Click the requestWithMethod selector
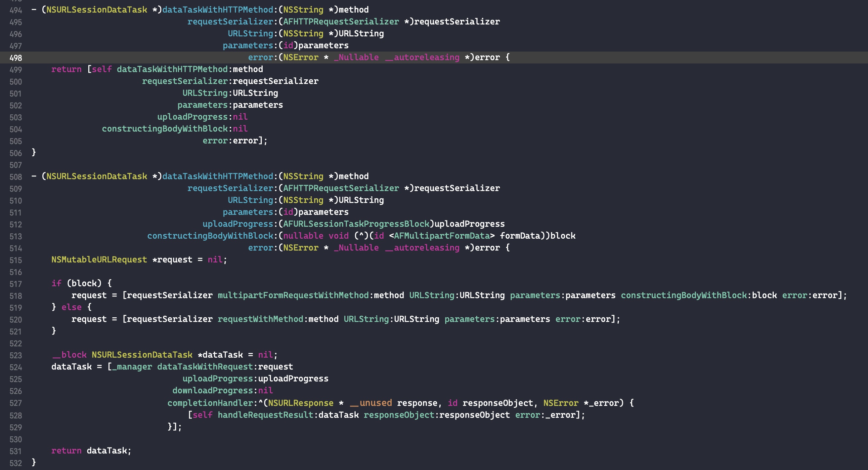Image resolution: width=868 pixels, height=470 pixels. click(260, 319)
